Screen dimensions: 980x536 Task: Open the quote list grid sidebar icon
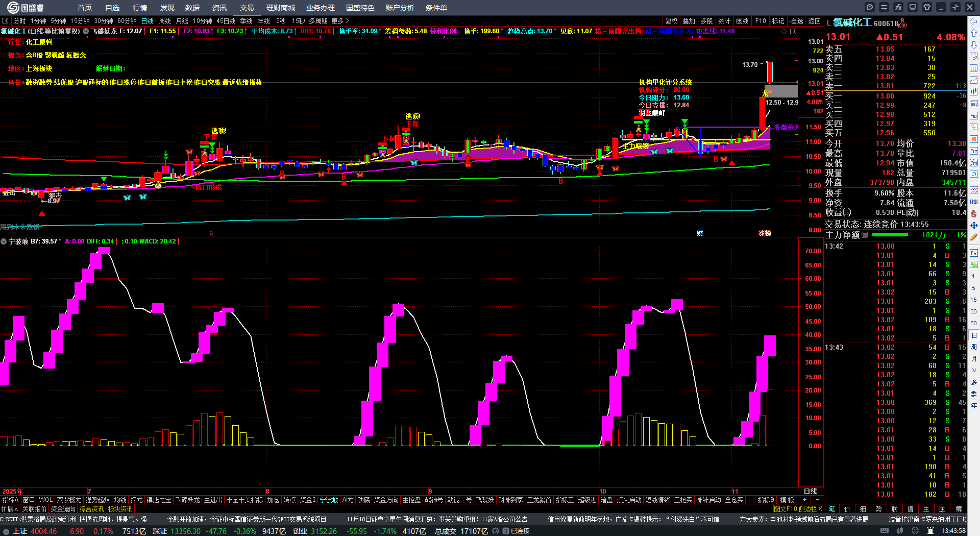point(974,68)
